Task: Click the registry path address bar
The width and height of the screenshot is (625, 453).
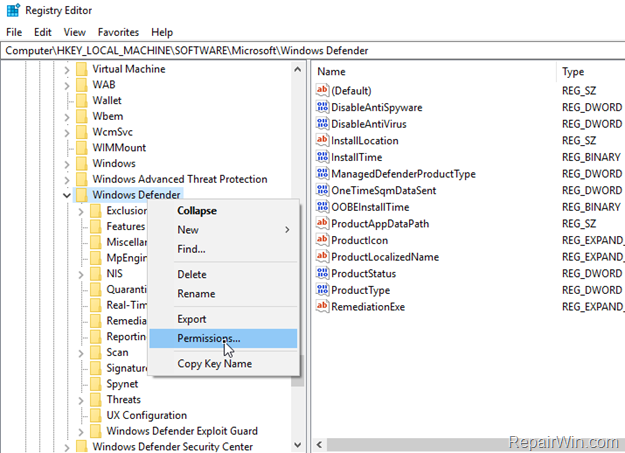Action: (313, 51)
